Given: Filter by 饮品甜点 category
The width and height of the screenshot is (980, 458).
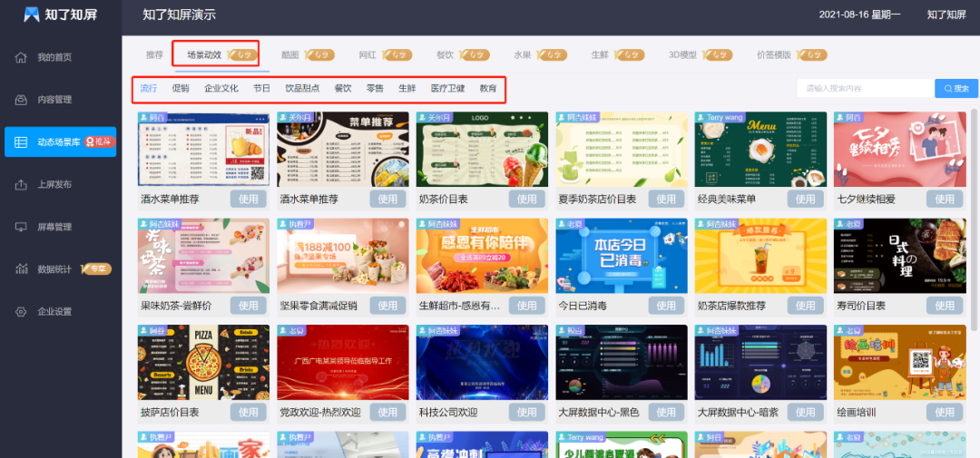Looking at the screenshot, I should [302, 89].
